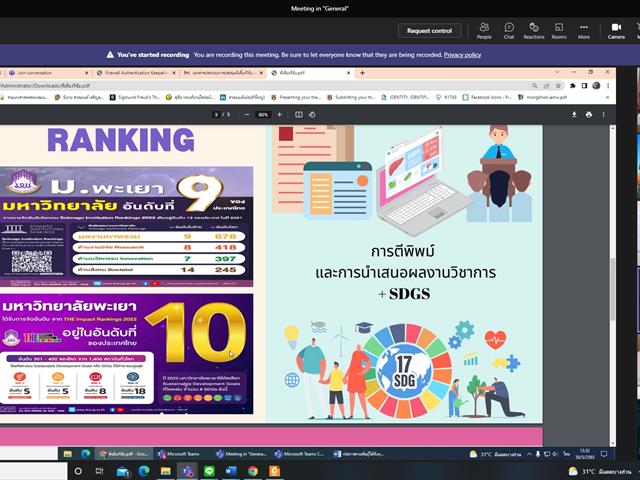This screenshot has width=640, height=480.
Task: Open Task View on local taskbar
Action: coord(100,471)
